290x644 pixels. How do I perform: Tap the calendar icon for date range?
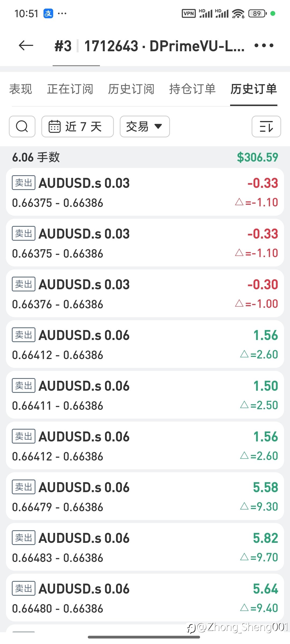pyautogui.click(x=55, y=126)
